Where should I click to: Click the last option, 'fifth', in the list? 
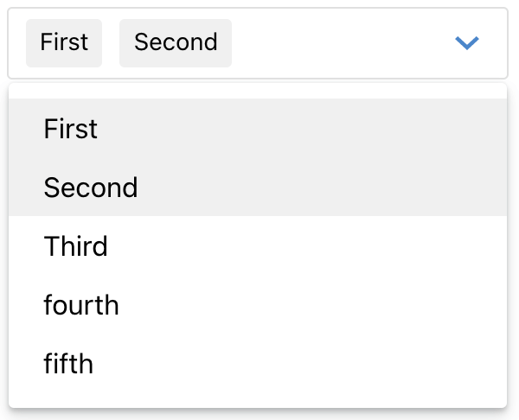(68, 364)
